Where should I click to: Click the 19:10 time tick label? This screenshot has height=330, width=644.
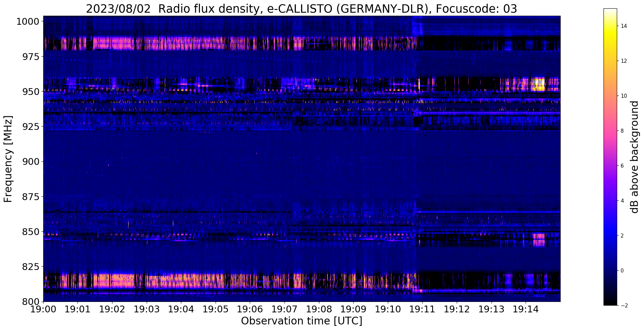[388, 309]
